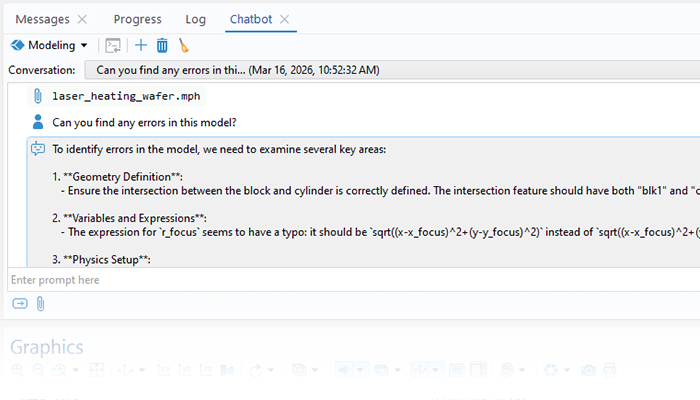Click Zoom Out in Graphics toolbar

point(38,370)
